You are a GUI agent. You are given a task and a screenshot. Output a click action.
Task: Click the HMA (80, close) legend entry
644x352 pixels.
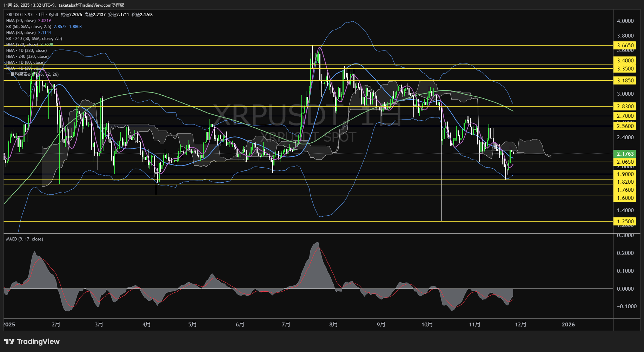(21, 32)
